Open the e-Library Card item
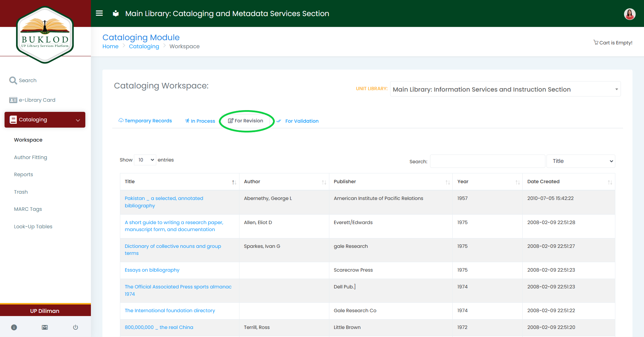The width and height of the screenshot is (644, 337). pos(37,100)
